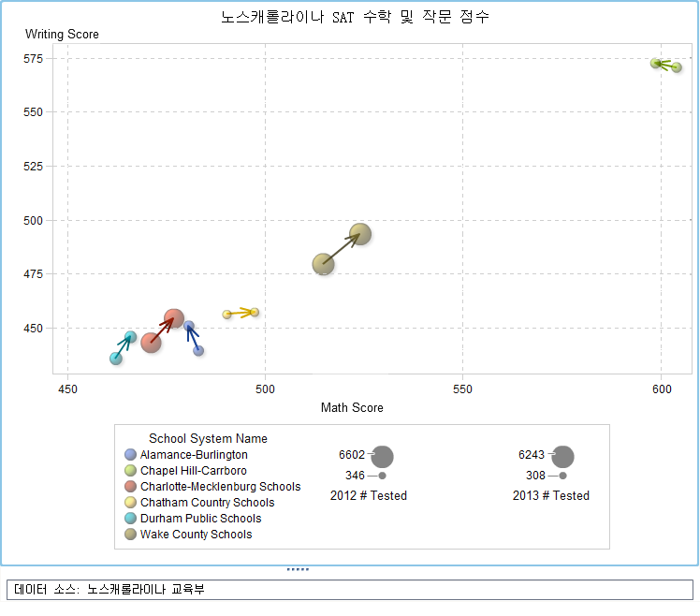The image size is (700, 616).
Task: Click the large 6602 size legend bubble
Action: [382, 457]
